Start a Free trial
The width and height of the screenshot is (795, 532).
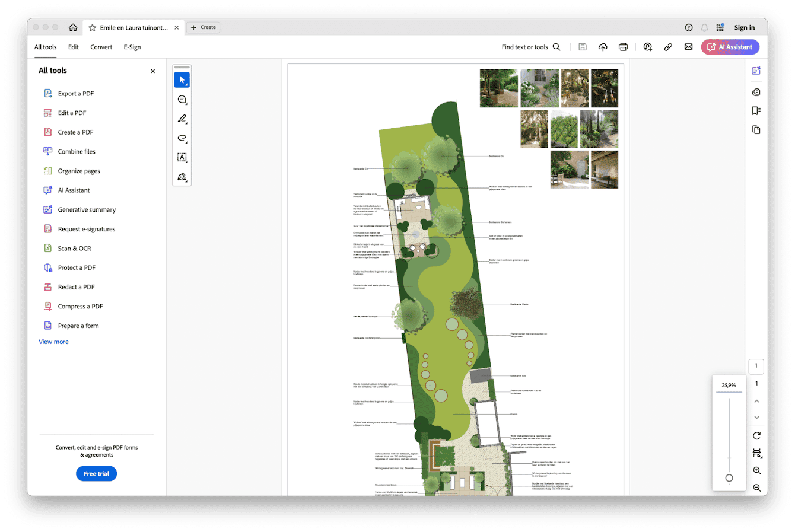(x=96, y=473)
